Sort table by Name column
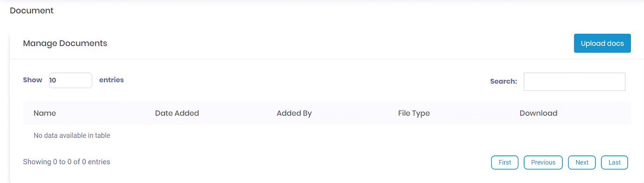This screenshot has width=644, height=183. (45, 113)
